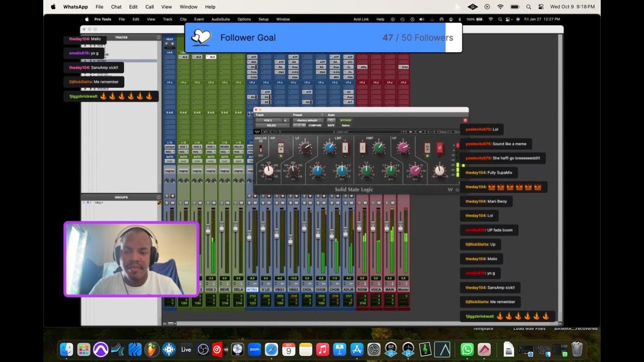
Task: Toggle the SAFE automation button
Action: click(331, 126)
